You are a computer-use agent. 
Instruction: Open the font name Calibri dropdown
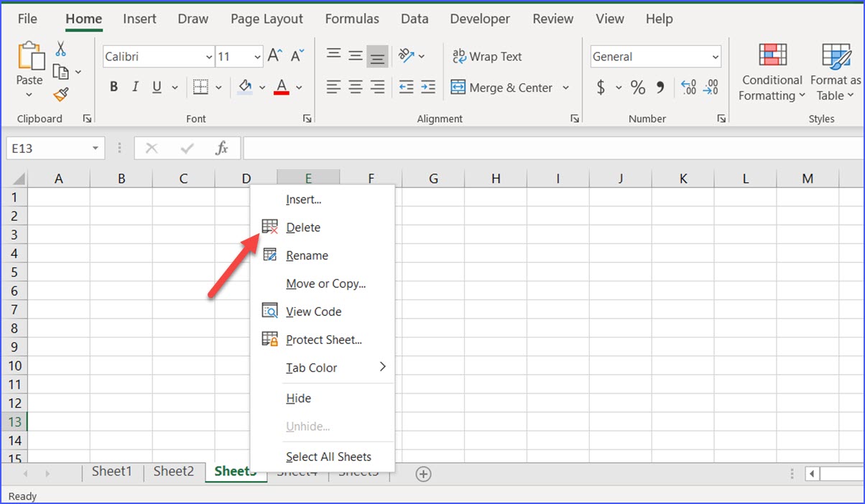(209, 57)
